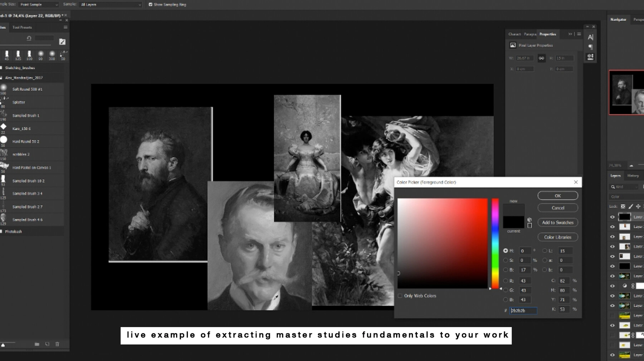Screen dimensions: 644x361
Task: Select the S: saturation radio button
Action: [506, 260]
